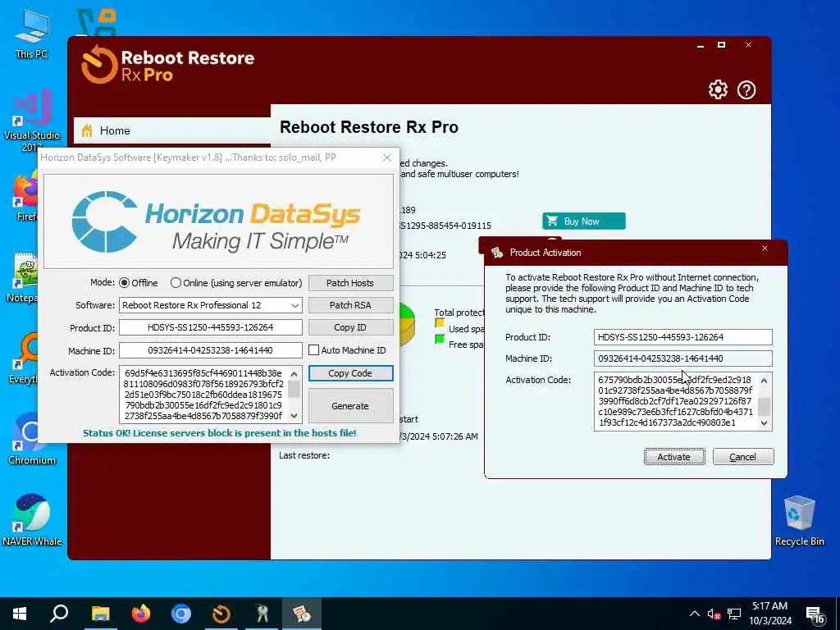This screenshot has height=630, width=840.
Task: Launch NAVER Whale desktop shortcut
Action: point(32,519)
